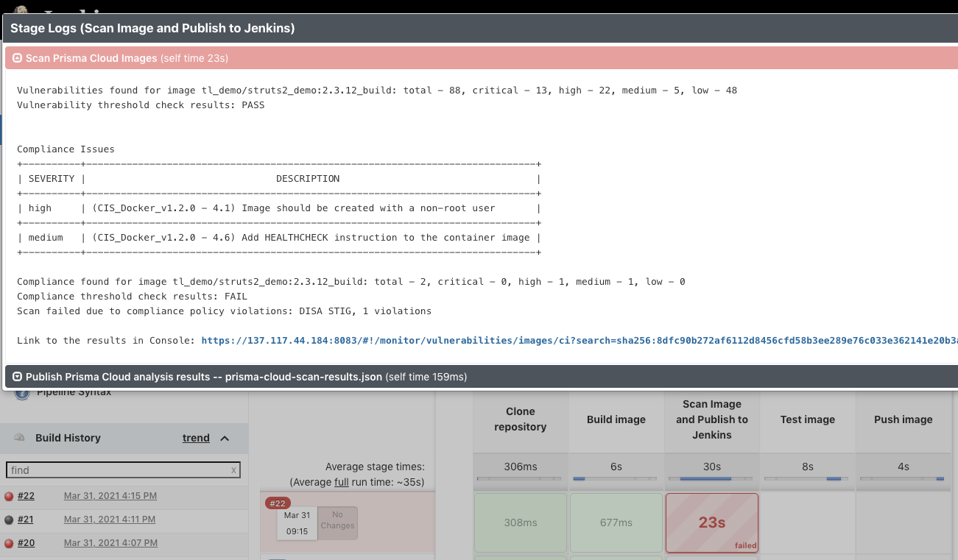Click the 8s average time progress bar
Viewport: 958px width, 560px height.
808,478
